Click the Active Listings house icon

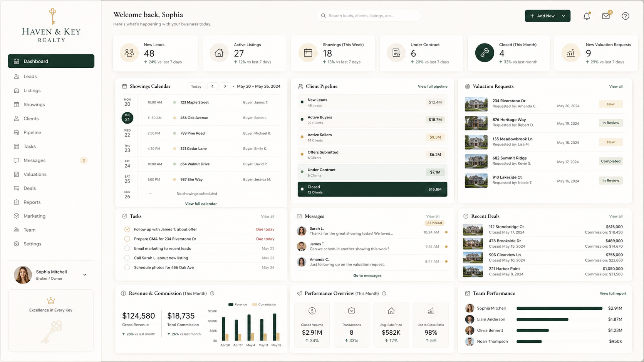click(x=219, y=53)
